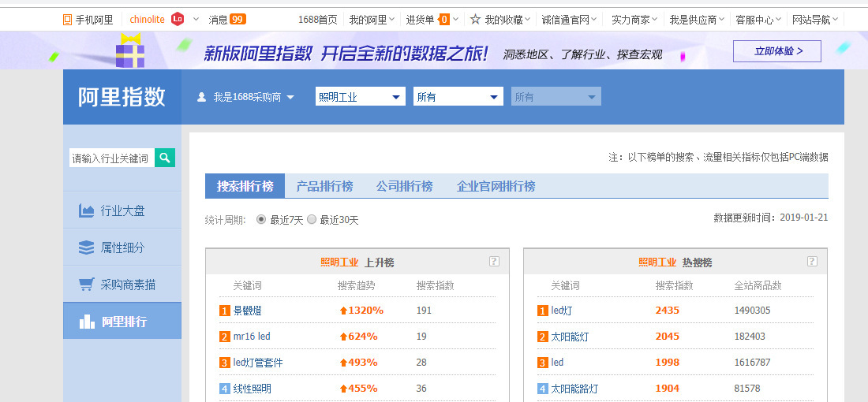Open the 我是1688采购商 role dropdown
The width and height of the screenshot is (868, 402).
[x=246, y=97]
